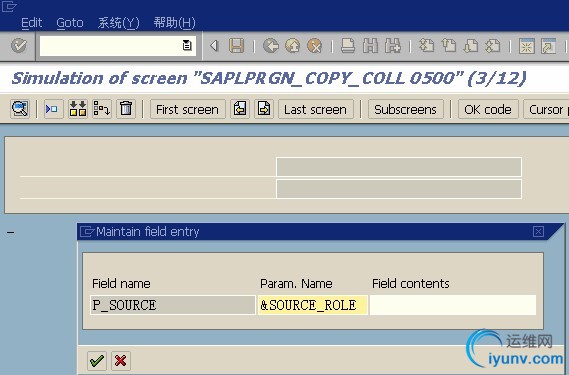
Task: Click the Cursor button
Action: coord(546,109)
